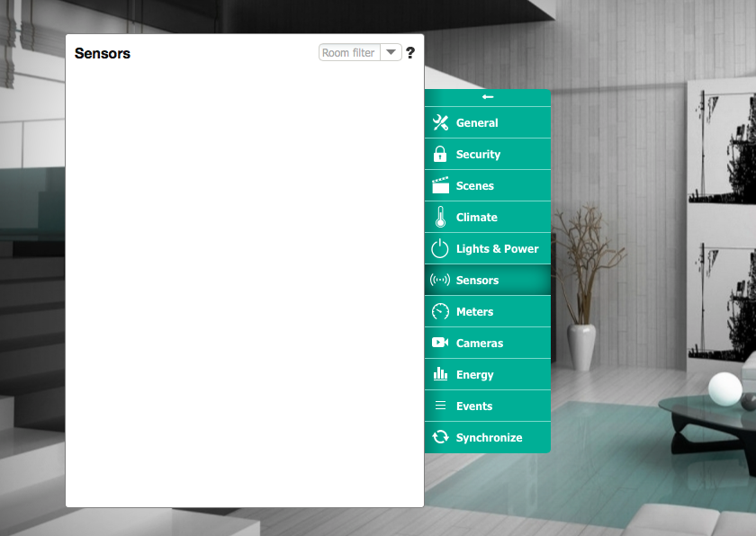
Task: Select the Scenes menu label
Action: 474,186
